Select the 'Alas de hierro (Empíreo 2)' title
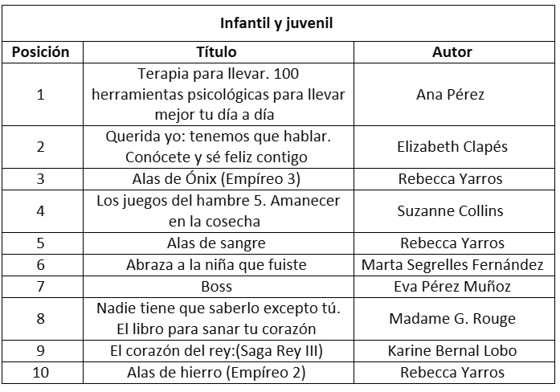This screenshot has height=392, width=560. [217, 372]
